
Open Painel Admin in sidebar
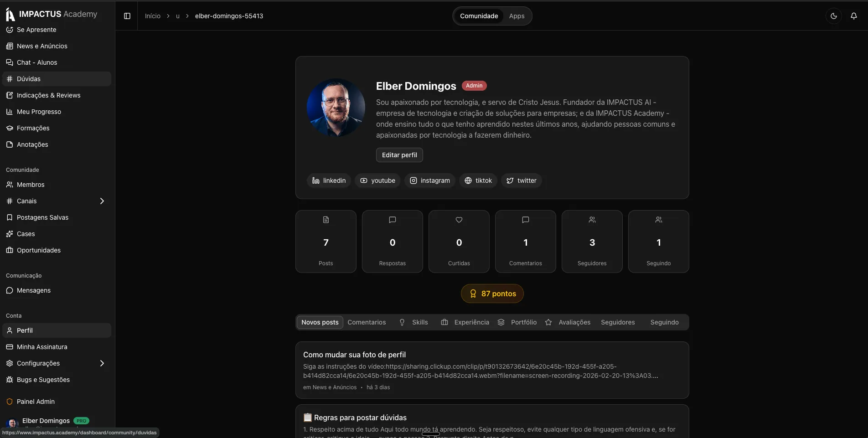(x=36, y=402)
